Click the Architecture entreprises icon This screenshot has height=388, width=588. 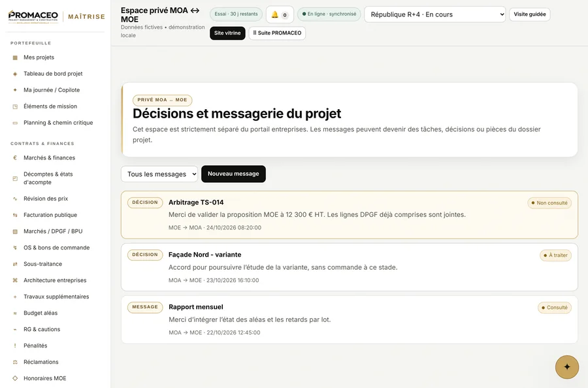tap(15, 280)
